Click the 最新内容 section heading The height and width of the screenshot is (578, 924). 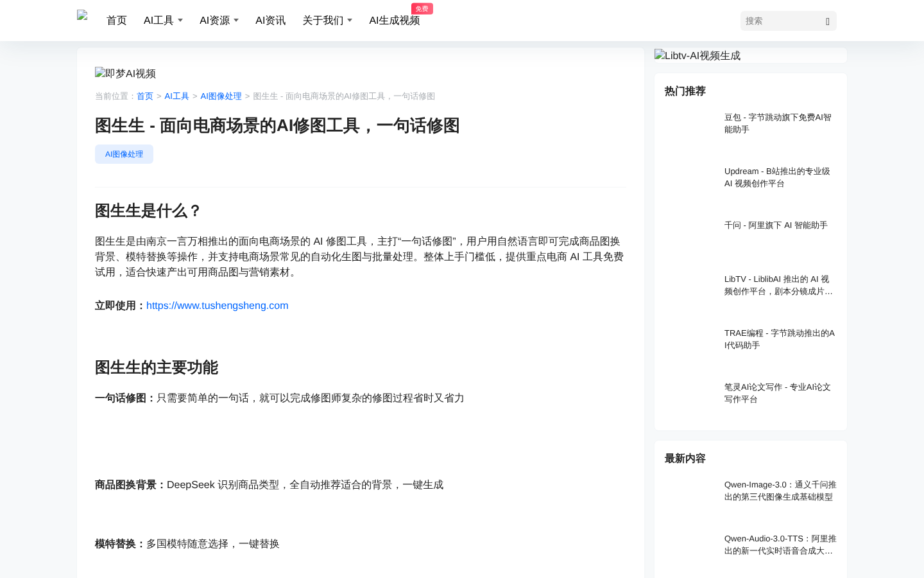coord(685,459)
